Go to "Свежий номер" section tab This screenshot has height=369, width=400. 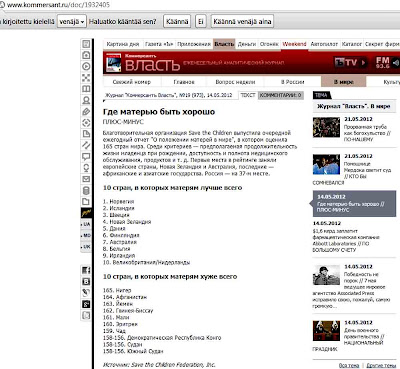click(x=132, y=82)
